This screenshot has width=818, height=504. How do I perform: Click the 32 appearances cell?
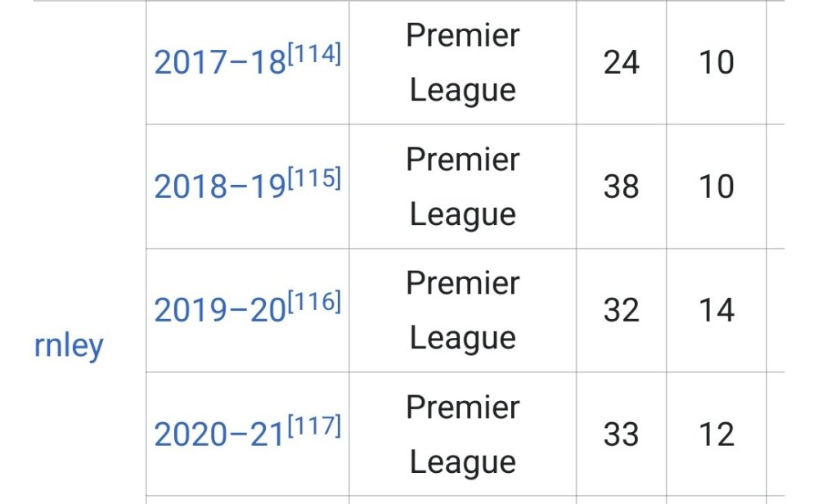tap(621, 311)
